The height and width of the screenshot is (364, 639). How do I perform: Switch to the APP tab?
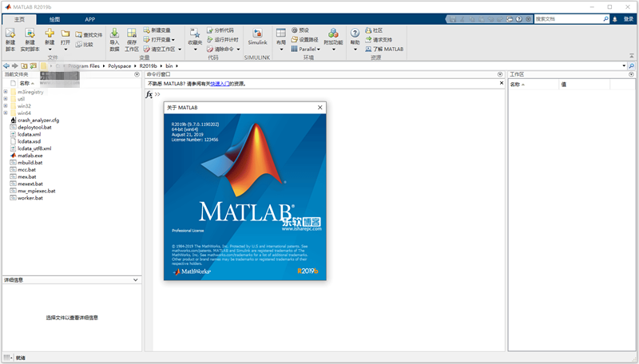point(89,18)
